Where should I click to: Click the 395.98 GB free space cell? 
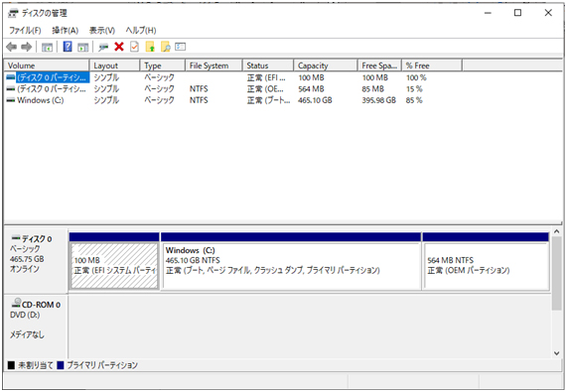pos(379,100)
